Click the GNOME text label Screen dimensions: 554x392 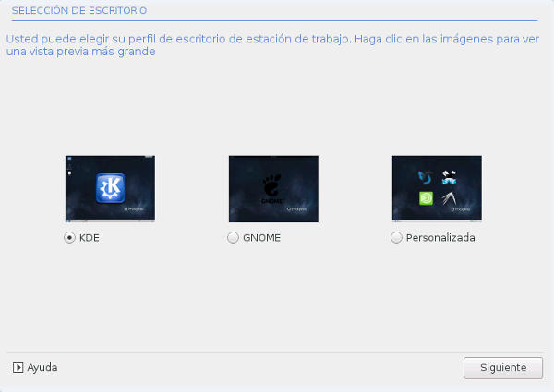click(x=262, y=238)
